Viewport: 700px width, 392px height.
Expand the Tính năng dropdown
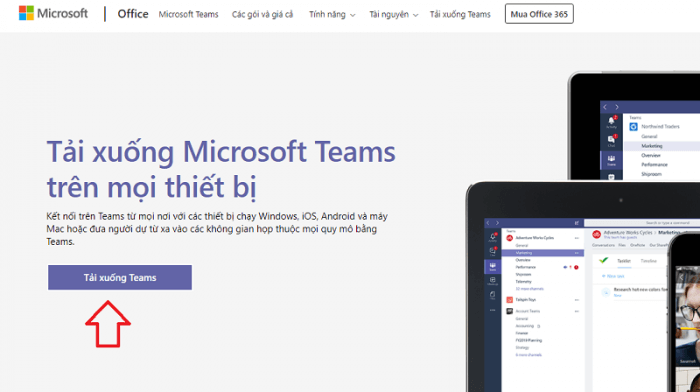(332, 14)
